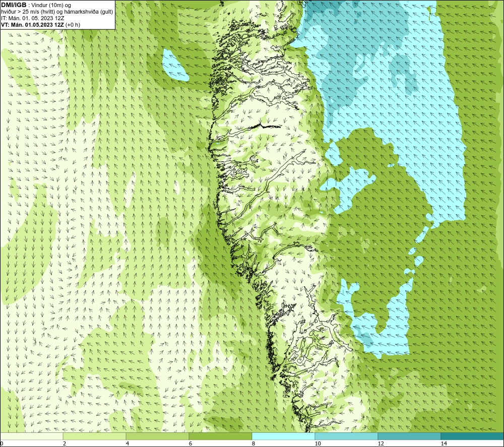The width and height of the screenshot is (504, 447).
Task: Click the 12–14 m/s darker teal scale segment
Action: pyautogui.click(x=409, y=436)
